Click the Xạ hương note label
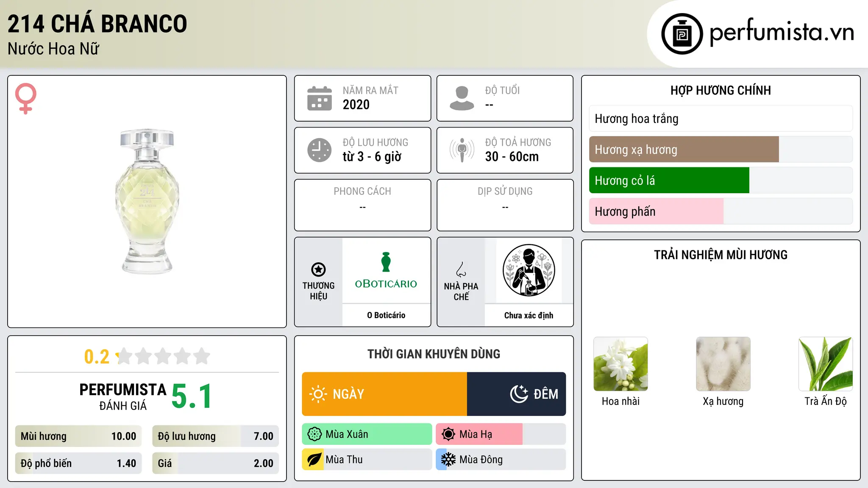Viewport: 868px width, 488px height. pyautogui.click(x=723, y=401)
